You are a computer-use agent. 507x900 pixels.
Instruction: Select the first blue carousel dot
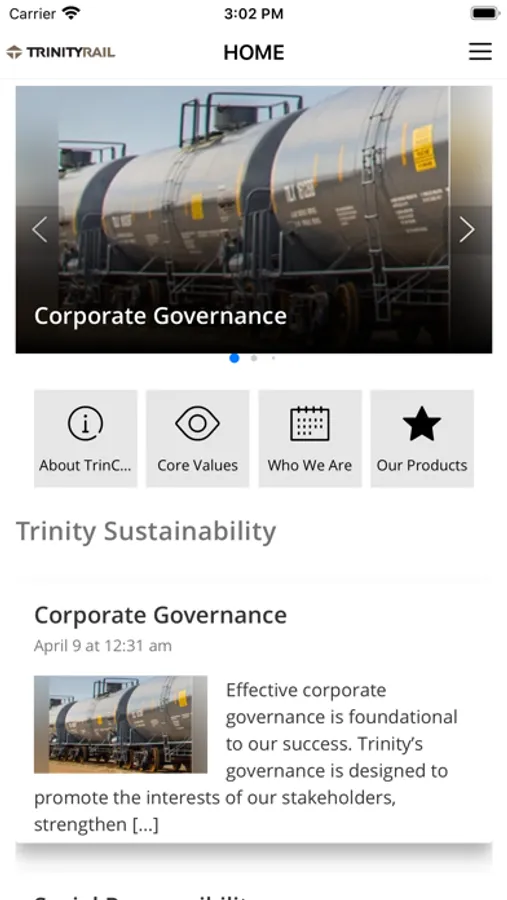click(x=234, y=358)
